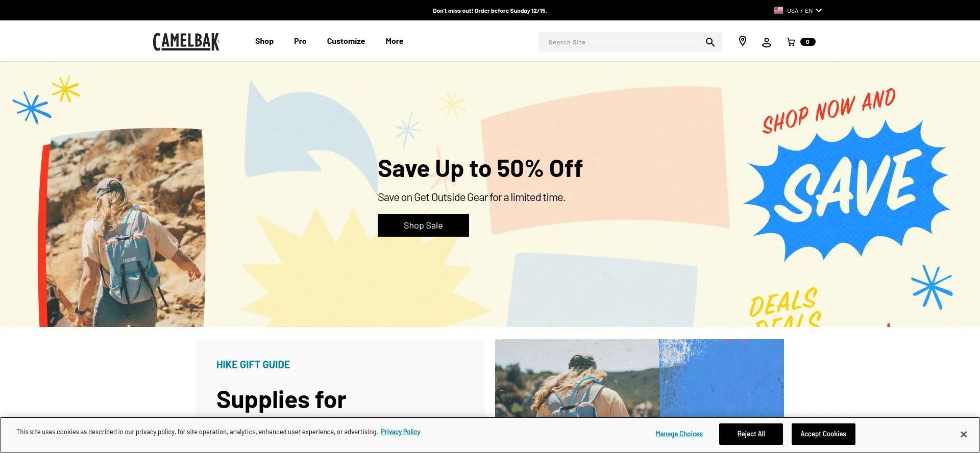Click Accept Cookies button
This screenshot has height=453, width=980.
pyautogui.click(x=823, y=434)
